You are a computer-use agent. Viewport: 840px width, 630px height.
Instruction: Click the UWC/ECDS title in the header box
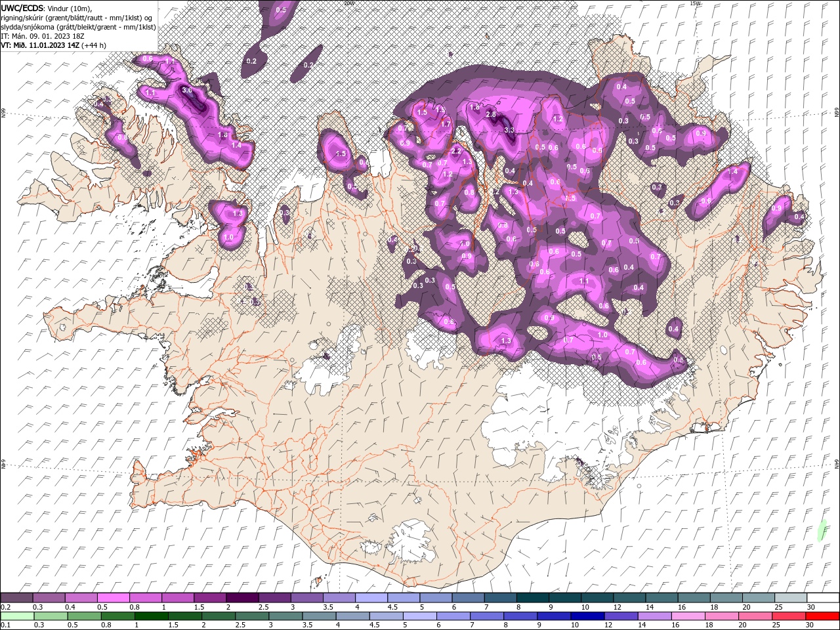(x=22, y=8)
